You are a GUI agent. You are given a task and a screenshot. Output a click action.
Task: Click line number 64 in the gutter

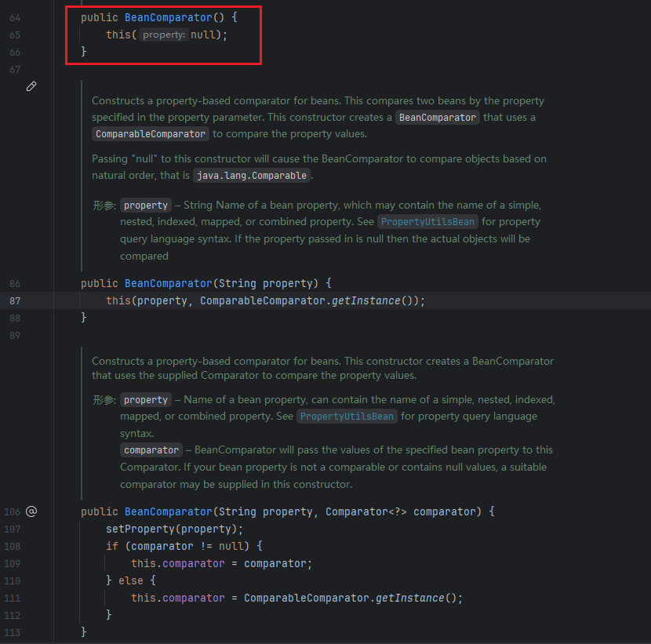[x=16, y=17]
